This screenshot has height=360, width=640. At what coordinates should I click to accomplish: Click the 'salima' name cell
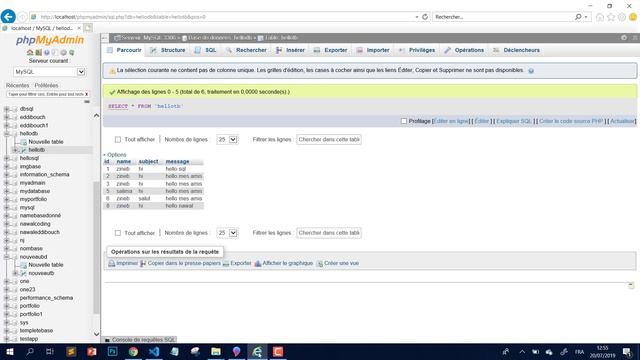point(124,191)
